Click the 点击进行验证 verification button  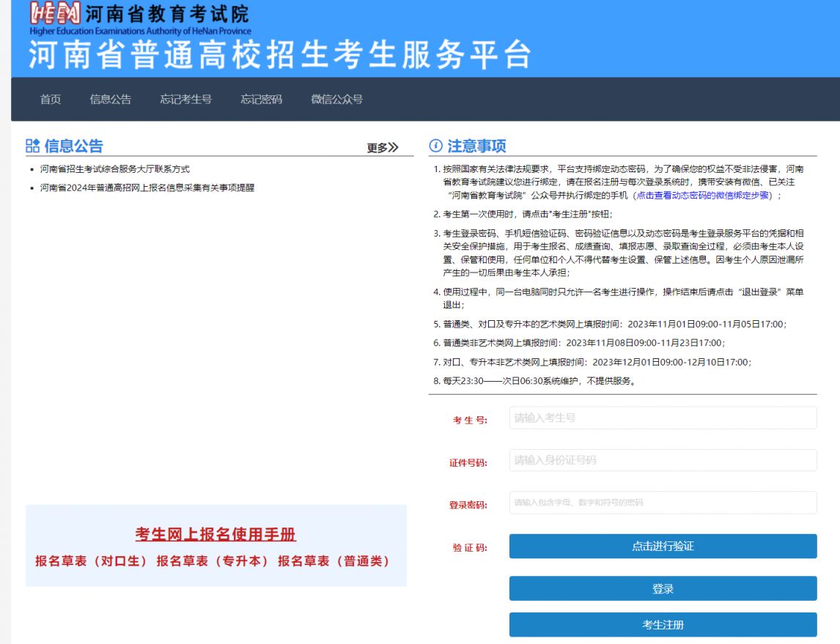662,546
